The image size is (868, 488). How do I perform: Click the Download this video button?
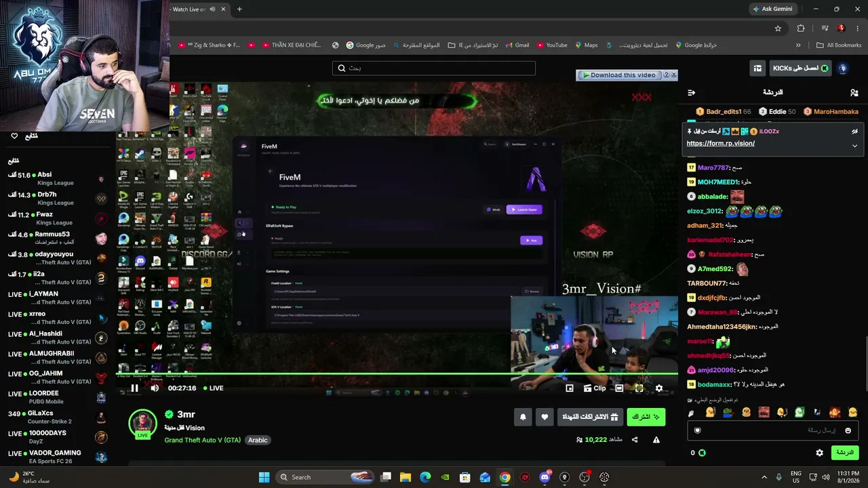(618, 75)
